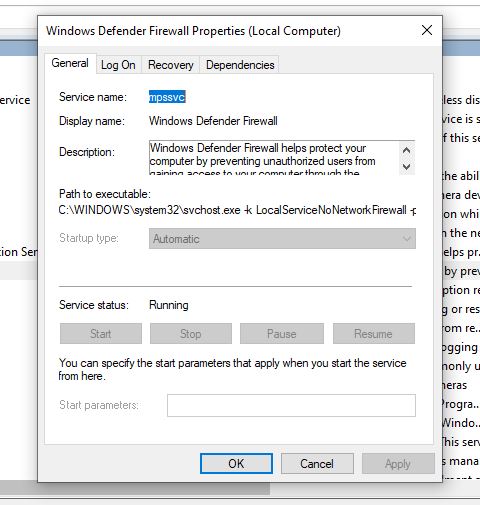Click the Running service status text
480x505 pixels.
[x=169, y=305]
